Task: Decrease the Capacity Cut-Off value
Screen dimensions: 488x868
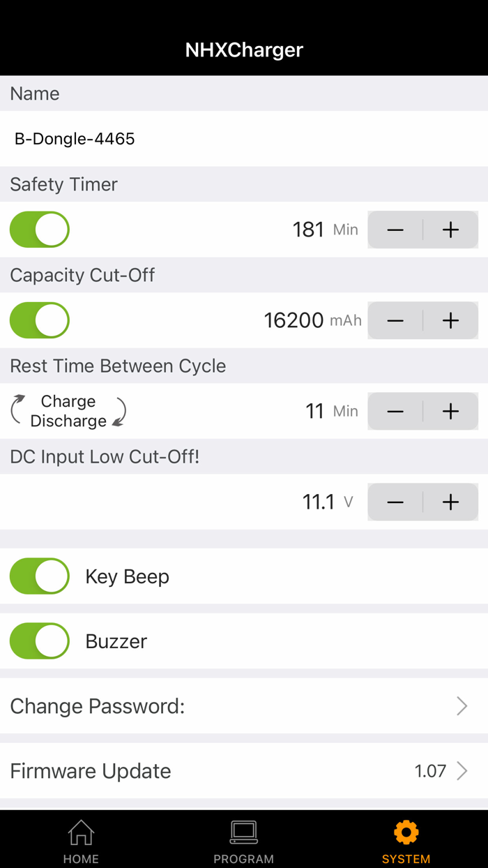Action: click(x=395, y=320)
